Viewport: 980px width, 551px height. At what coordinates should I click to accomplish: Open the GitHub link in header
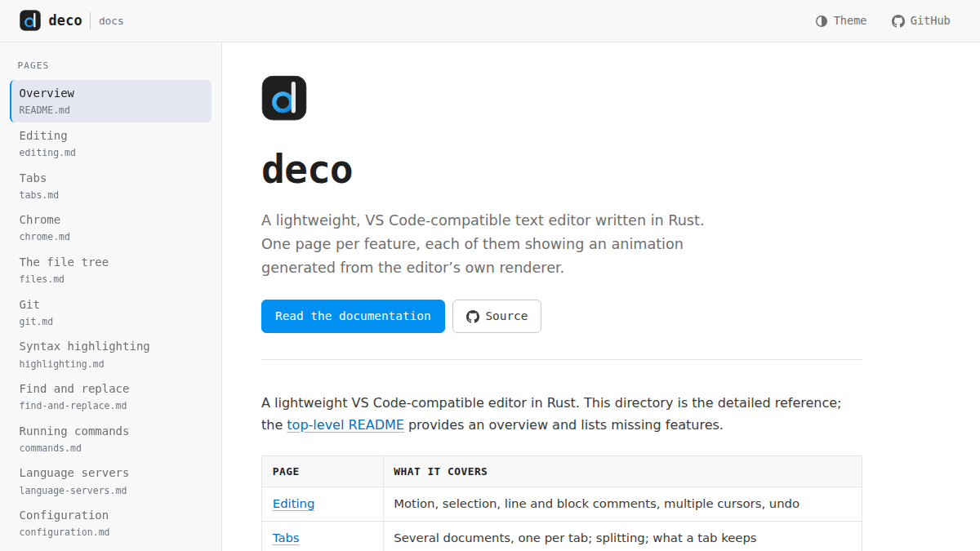921,21
